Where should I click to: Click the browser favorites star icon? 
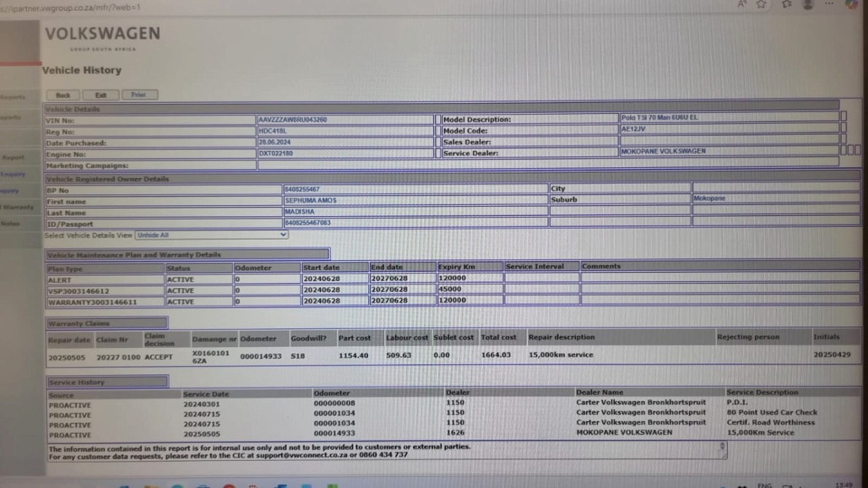[x=761, y=5]
